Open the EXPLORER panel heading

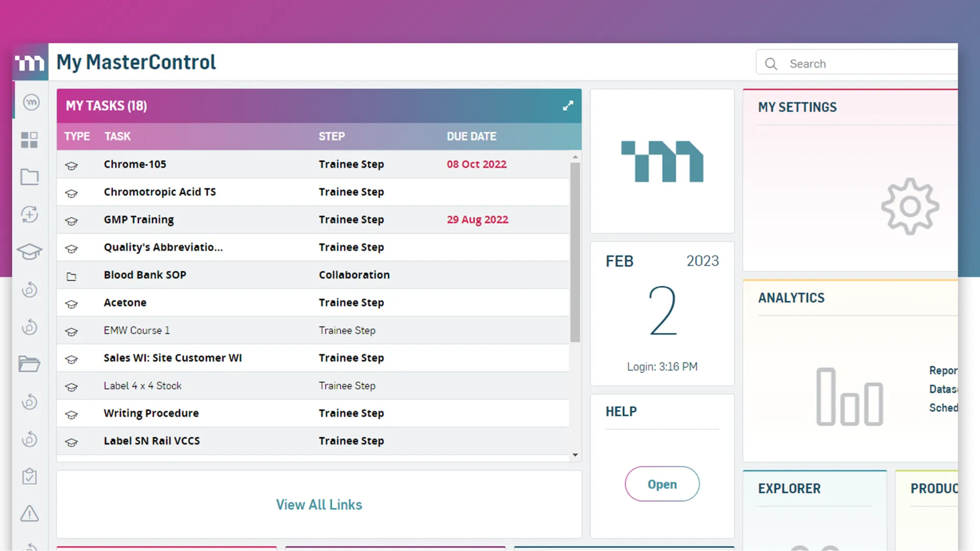click(789, 489)
